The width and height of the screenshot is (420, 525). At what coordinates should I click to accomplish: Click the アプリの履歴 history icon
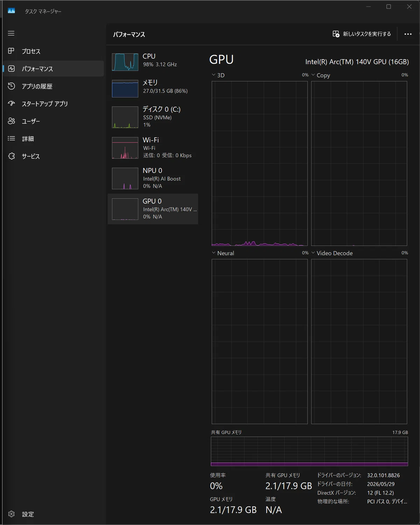(x=11, y=86)
